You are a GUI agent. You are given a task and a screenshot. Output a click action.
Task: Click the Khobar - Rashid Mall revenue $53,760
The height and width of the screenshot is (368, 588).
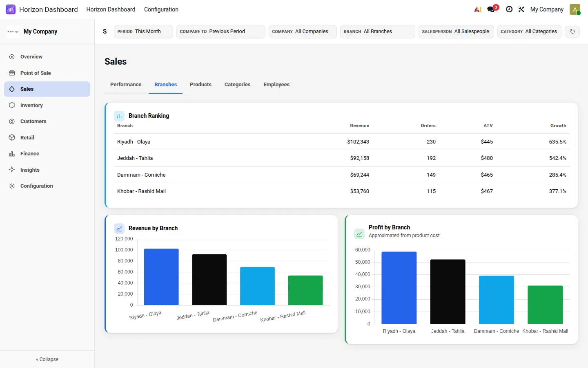pos(360,191)
